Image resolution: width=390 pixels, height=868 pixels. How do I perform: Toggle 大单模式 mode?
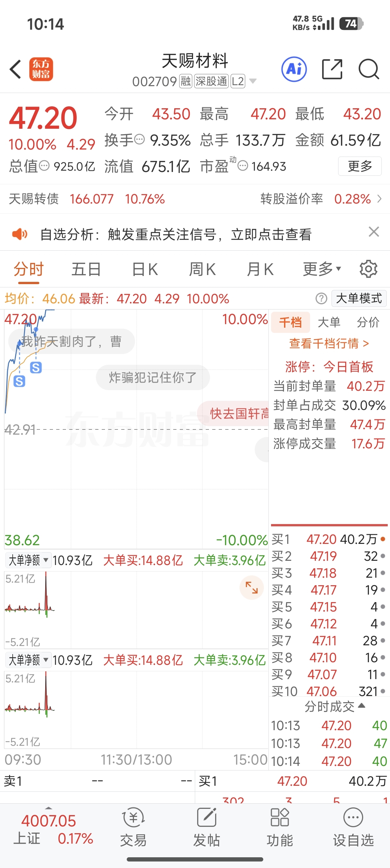click(x=359, y=298)
